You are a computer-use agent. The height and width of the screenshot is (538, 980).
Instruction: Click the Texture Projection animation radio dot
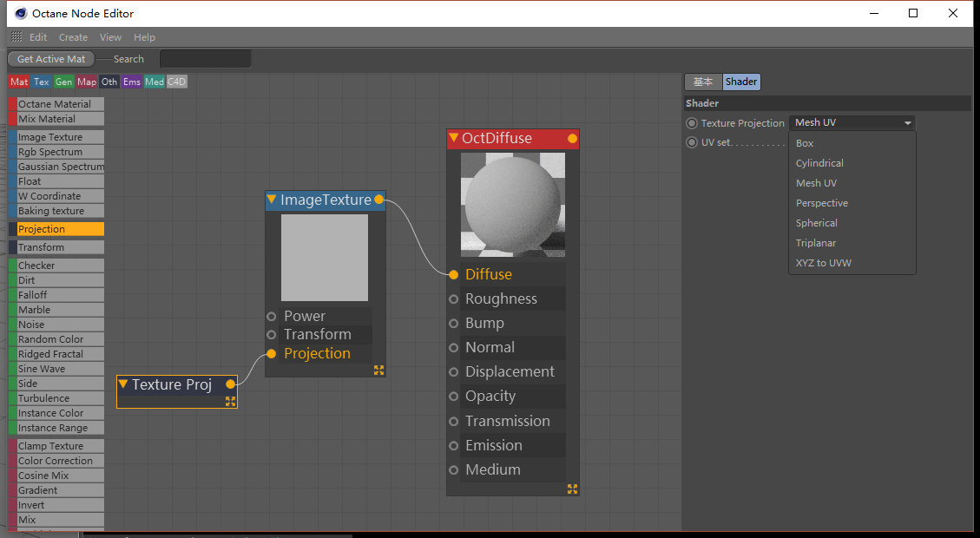[x=692, y=123]
